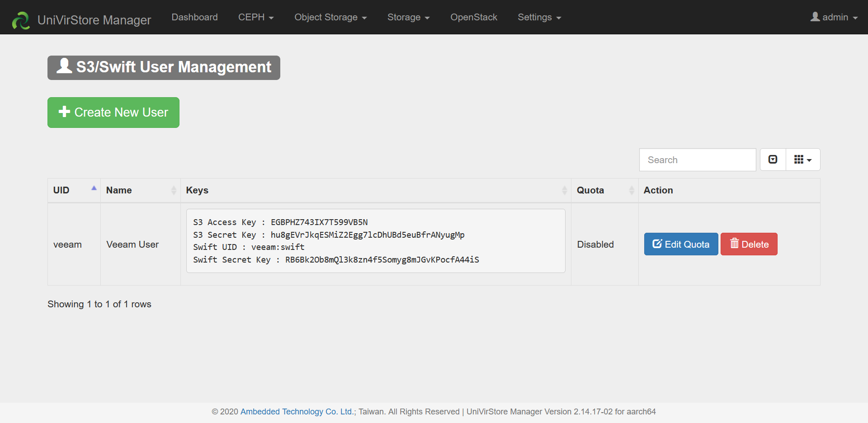Click the user icon in page heading
This screenshot has width=868, height=423.
tap(64, 66)
